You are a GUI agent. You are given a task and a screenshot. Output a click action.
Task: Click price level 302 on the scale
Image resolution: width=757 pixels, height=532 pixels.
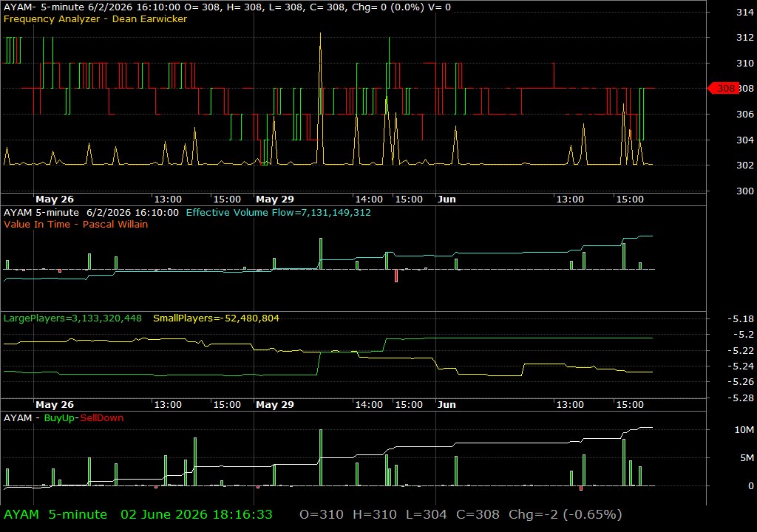(744, 165)
